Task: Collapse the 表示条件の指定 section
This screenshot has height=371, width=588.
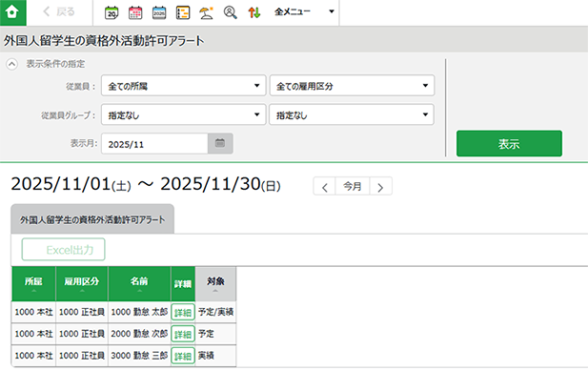Action: click(11, 64)
